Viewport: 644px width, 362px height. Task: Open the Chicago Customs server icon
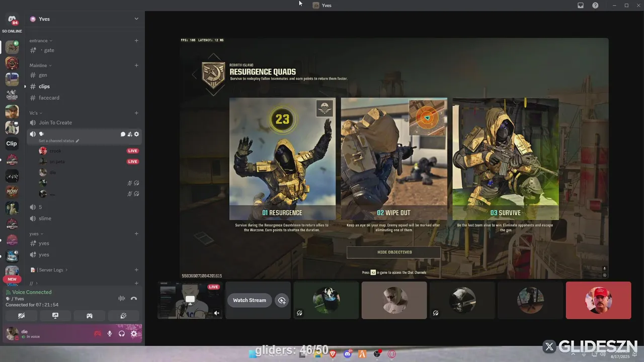[12, 95]
